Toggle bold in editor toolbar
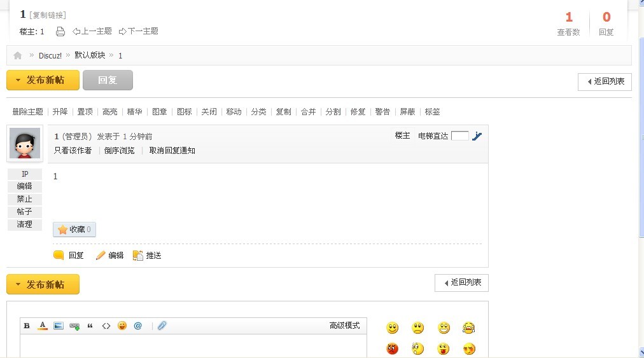Screen dimensions: 644x358 (27, 326)
